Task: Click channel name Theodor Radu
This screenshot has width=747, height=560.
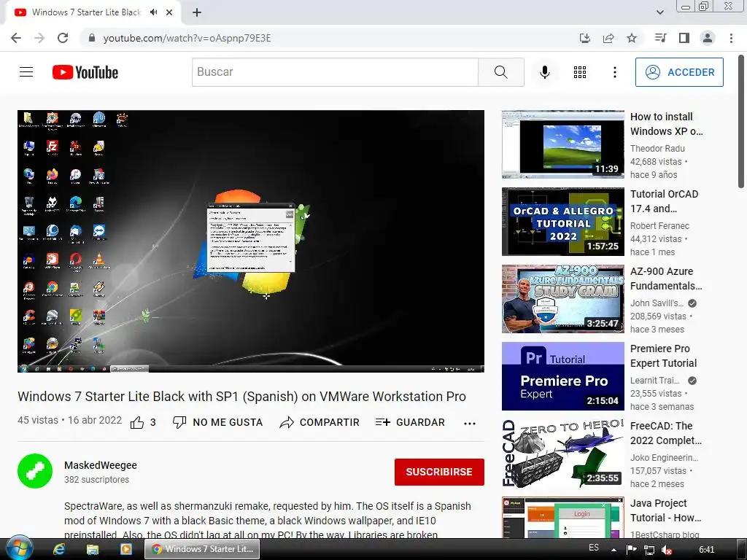Action: click(657, 149)
